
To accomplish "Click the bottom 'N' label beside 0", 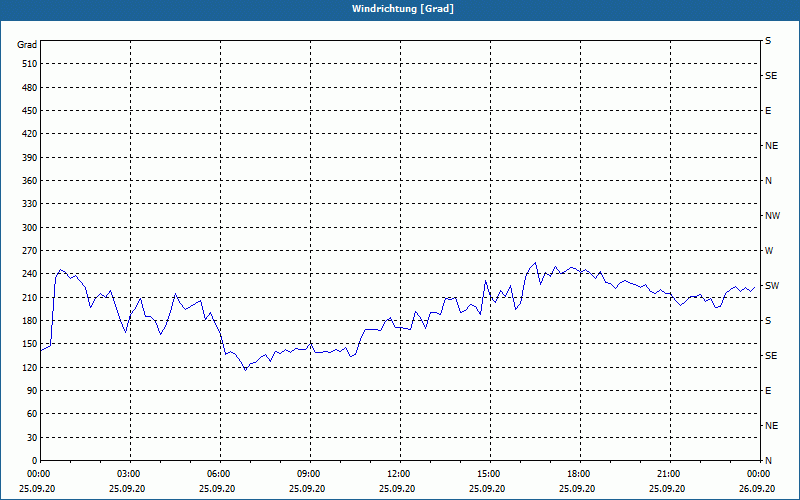I will click(x=769, y=461).
